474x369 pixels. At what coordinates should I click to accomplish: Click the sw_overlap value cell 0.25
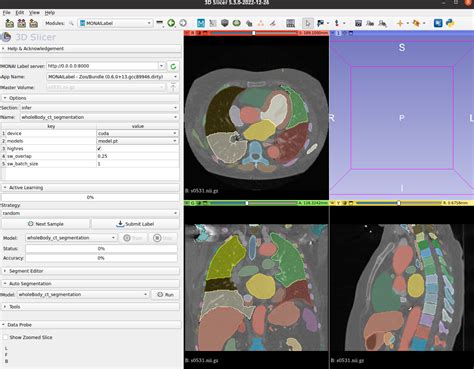coord(137,156)
